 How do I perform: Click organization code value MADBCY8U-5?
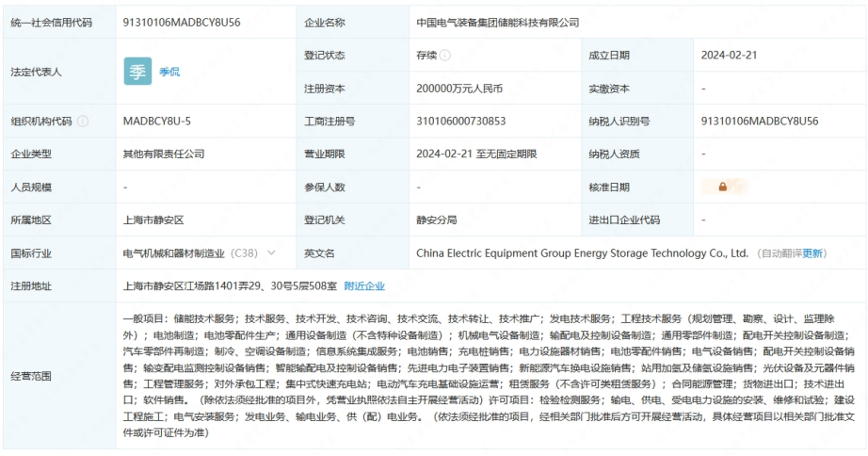point(157,122)
